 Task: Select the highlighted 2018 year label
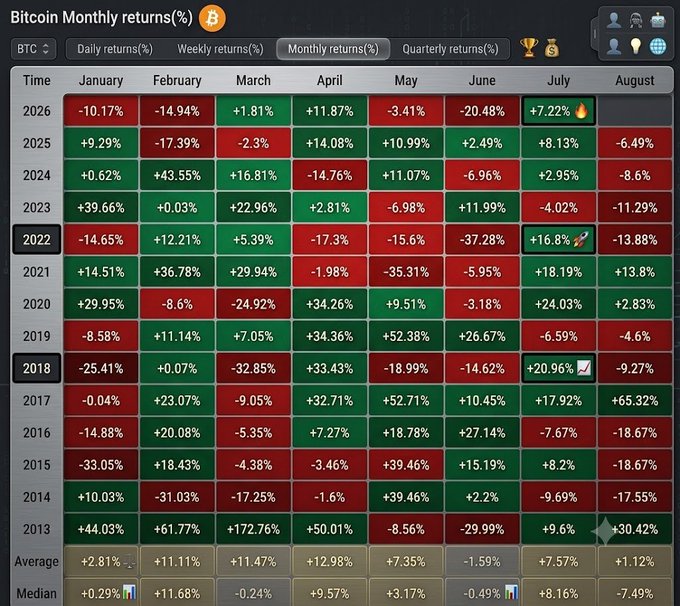coord(37,368)
